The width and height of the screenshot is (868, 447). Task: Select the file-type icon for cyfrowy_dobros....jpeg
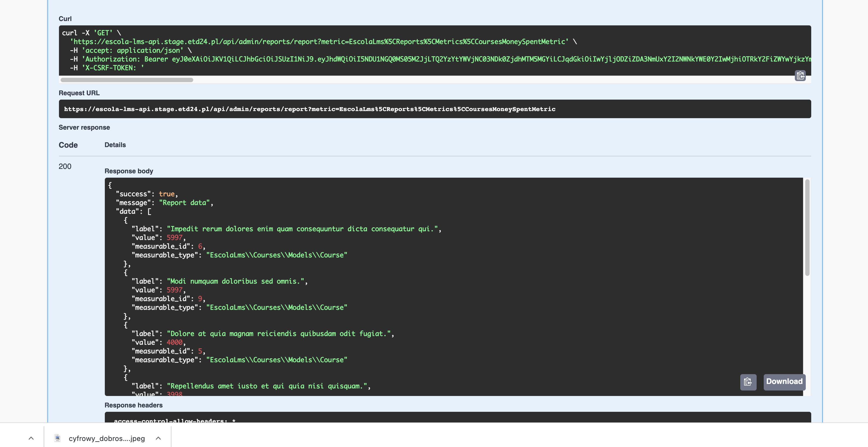coord(57,438)
